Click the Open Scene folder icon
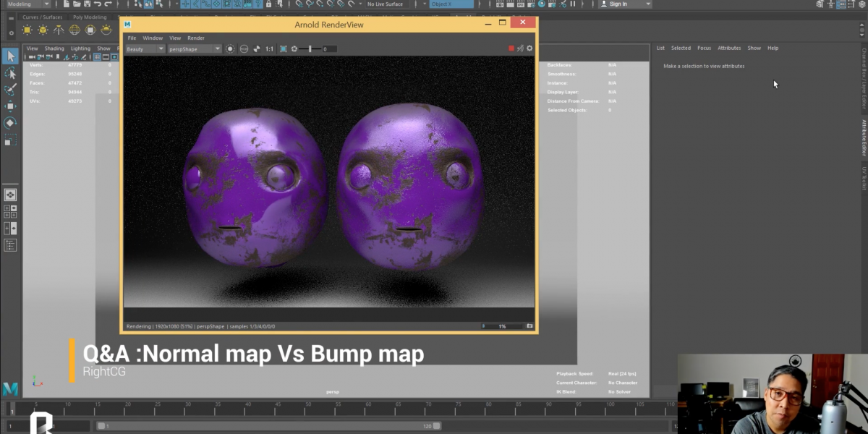Image resolution: width=868 pixels, height=434 pixels. (x=76, y=4)
